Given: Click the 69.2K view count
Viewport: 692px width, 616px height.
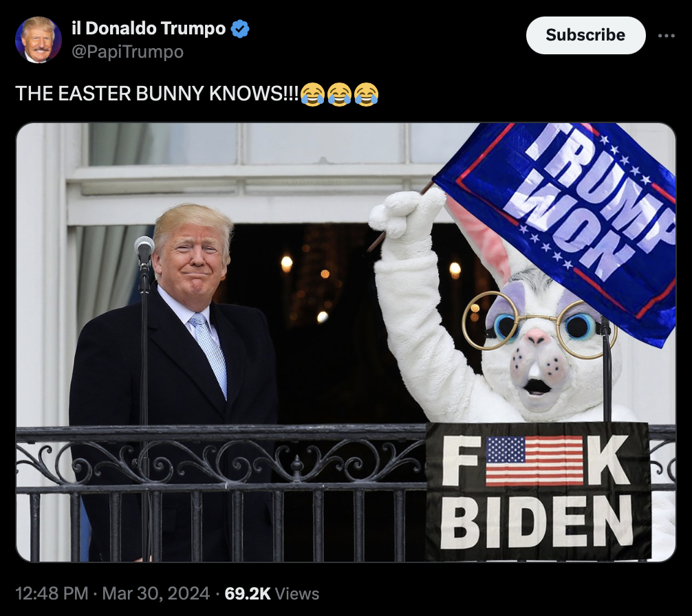Looking at the screenshot, I should pos(247,593).
